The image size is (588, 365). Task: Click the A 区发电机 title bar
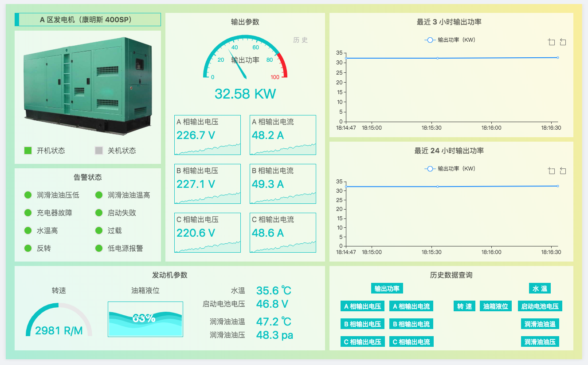click(x=88, y=20)
